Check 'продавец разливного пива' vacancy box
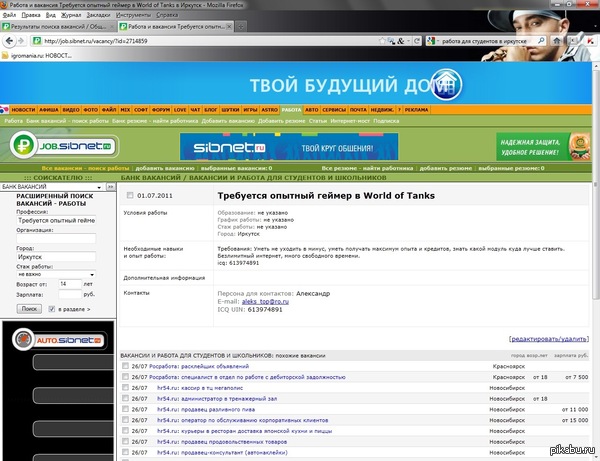 [125, 409]
